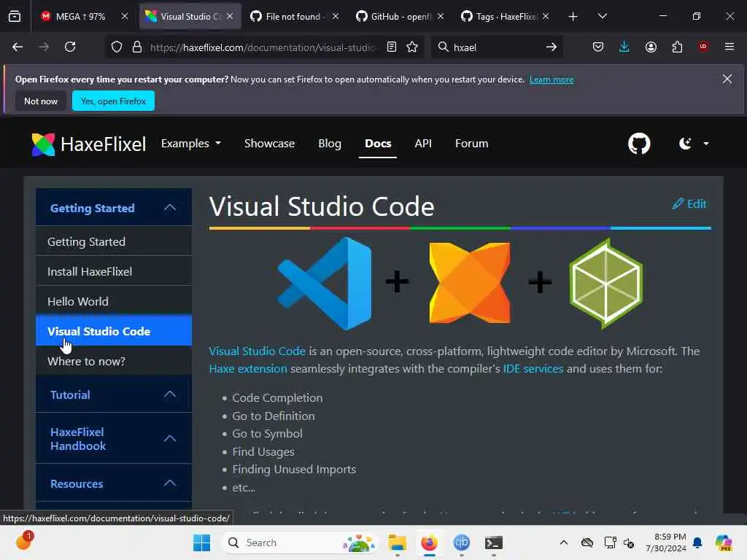Focus the URL address bar
Image resolution: width=747 pixels, height=560 pixels.
tap(262, 47)
